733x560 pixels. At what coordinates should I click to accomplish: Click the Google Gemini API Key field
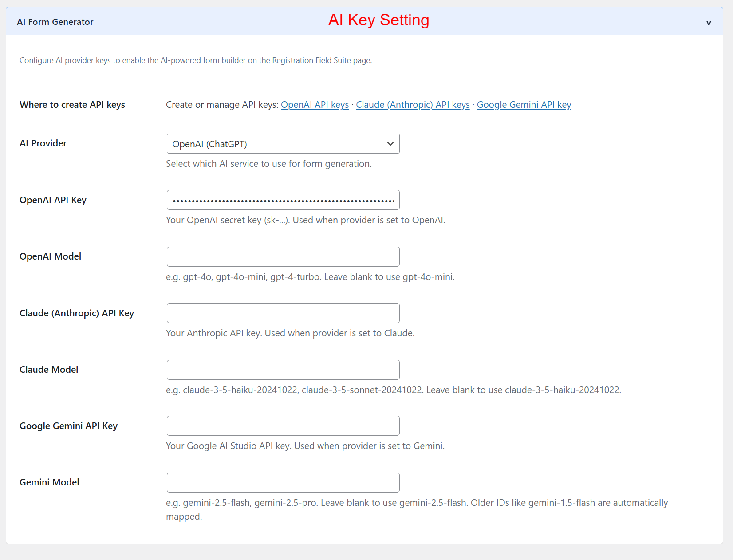click(283, 426)
